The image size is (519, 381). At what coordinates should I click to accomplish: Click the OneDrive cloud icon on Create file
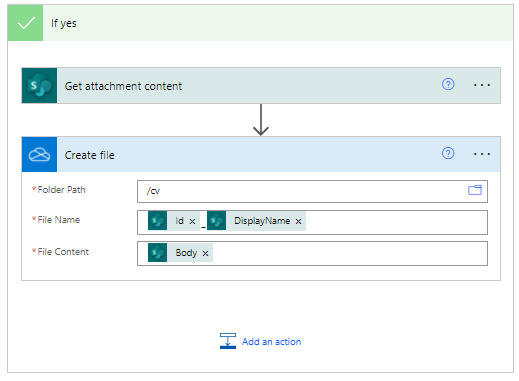[x=39, y=154]
